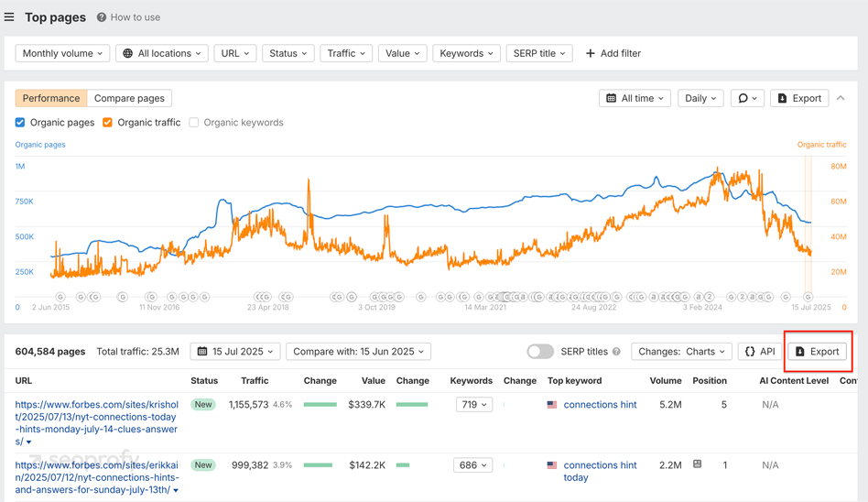The height and width of the screenshot is (502, 868).
Task: Click the globe icon in All locations
Action: point(128,53)
